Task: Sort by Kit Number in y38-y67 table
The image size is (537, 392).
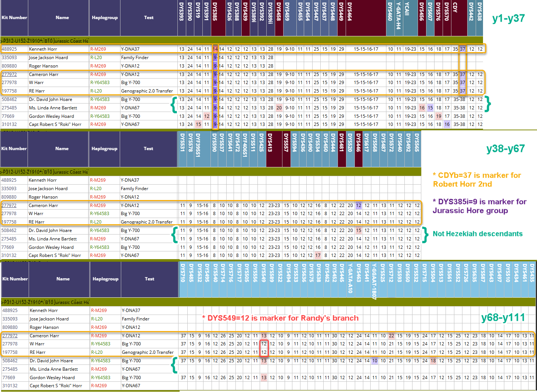Action: point(14,149)
